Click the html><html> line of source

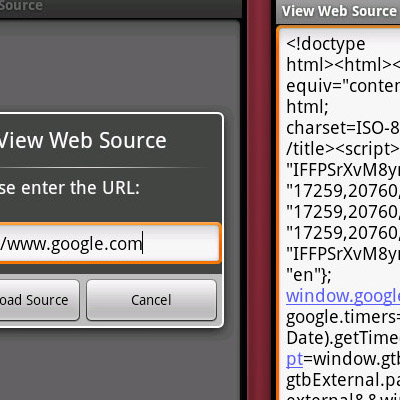pos(343,65)
